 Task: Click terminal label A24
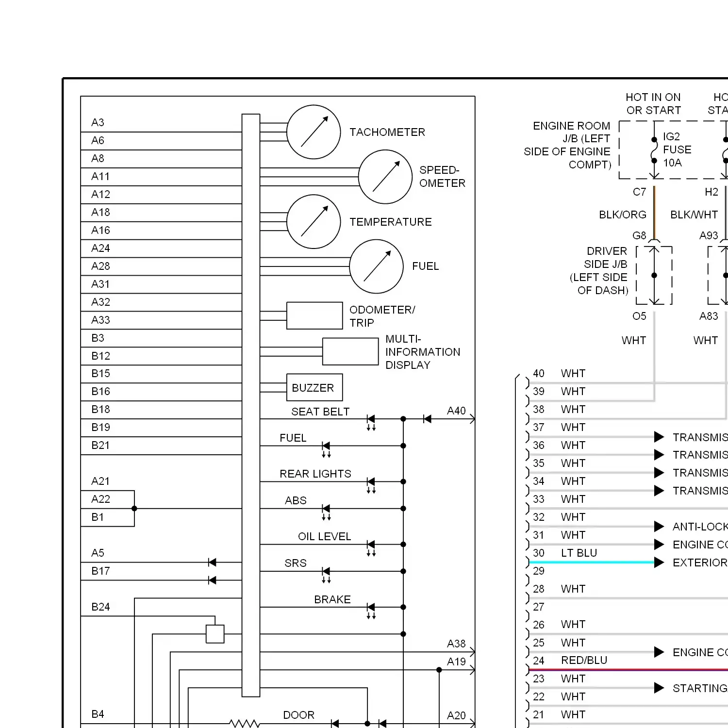pos(100,248)
